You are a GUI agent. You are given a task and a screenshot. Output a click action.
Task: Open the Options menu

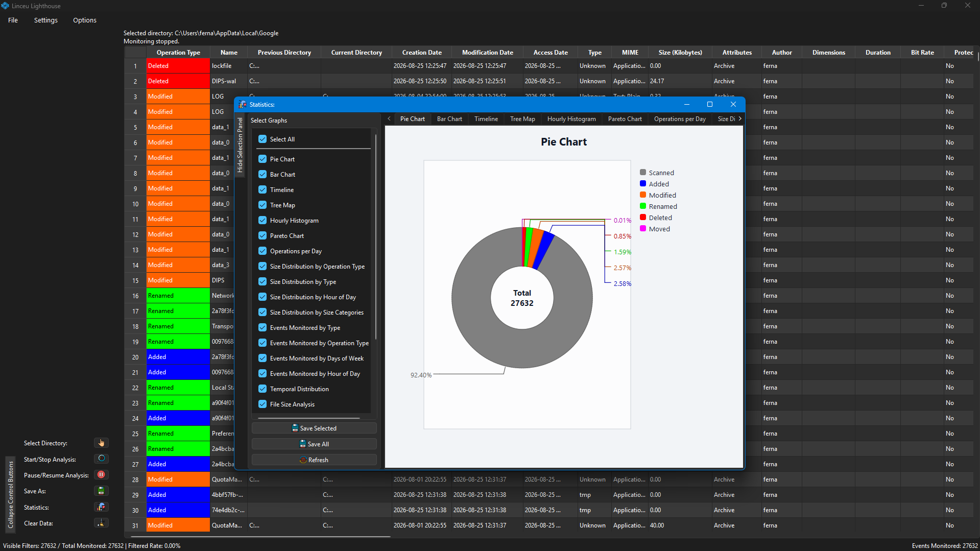[x=85, y=20]
